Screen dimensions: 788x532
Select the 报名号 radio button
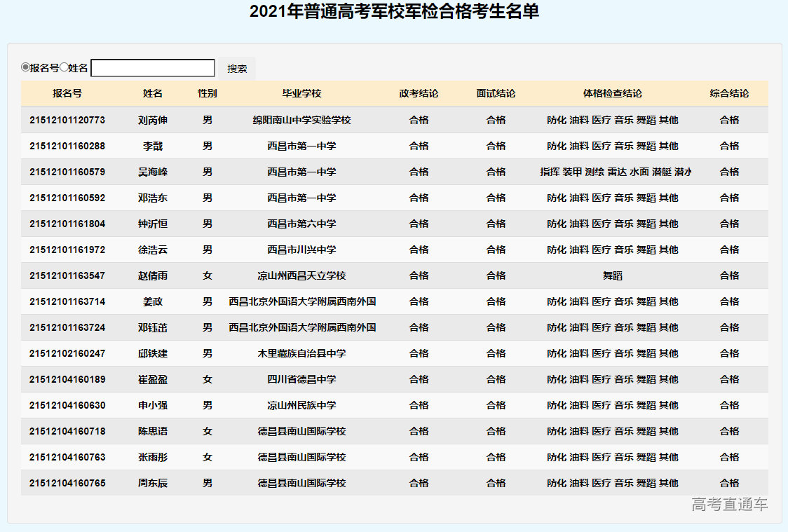25,67
